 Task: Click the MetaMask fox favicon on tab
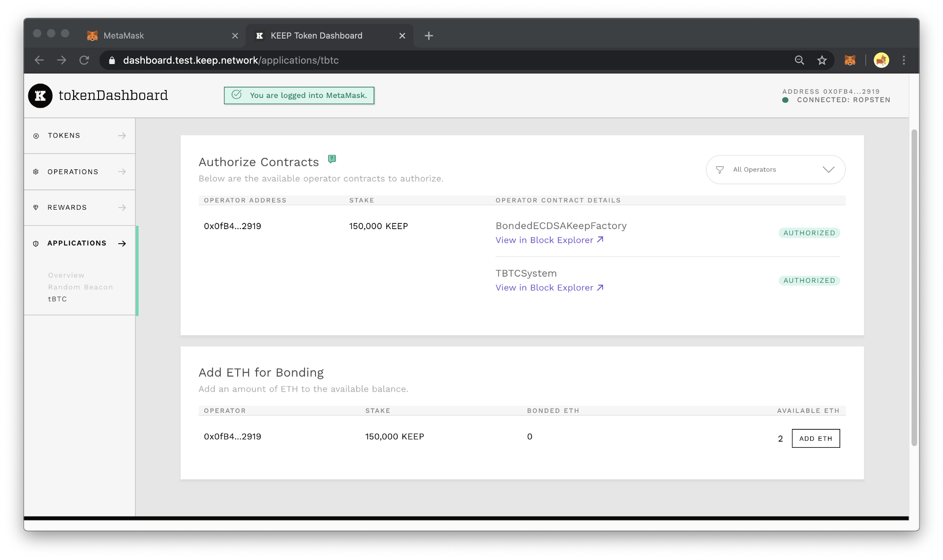92,36
